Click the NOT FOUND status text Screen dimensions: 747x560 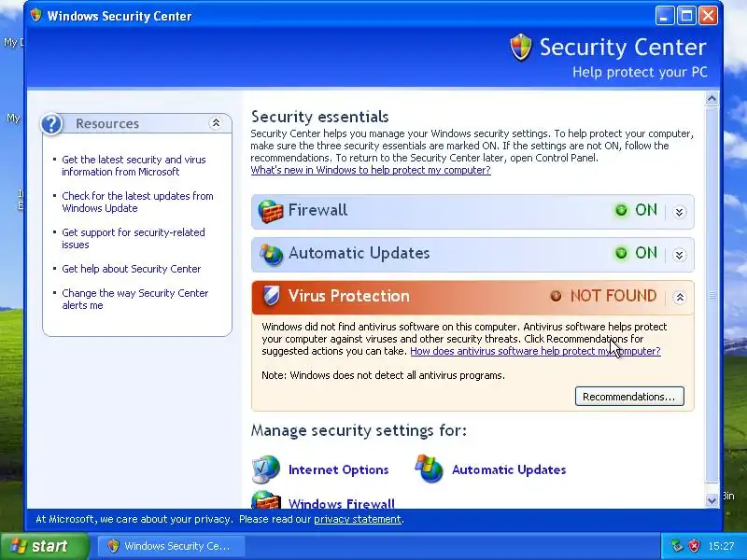(x=613, y=296)
